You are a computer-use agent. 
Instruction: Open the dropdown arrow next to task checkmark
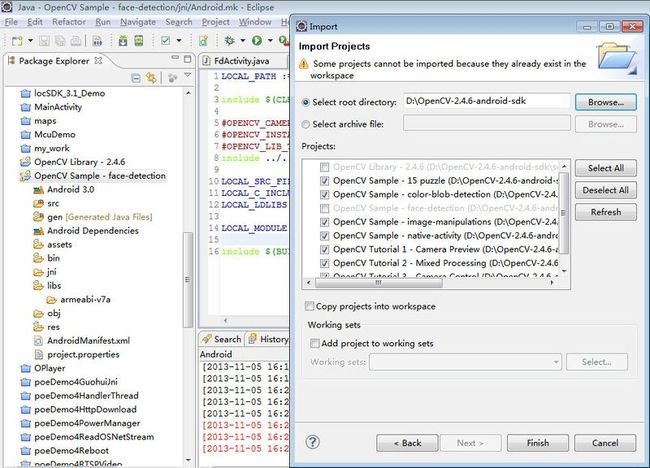[x=179, y=41]
